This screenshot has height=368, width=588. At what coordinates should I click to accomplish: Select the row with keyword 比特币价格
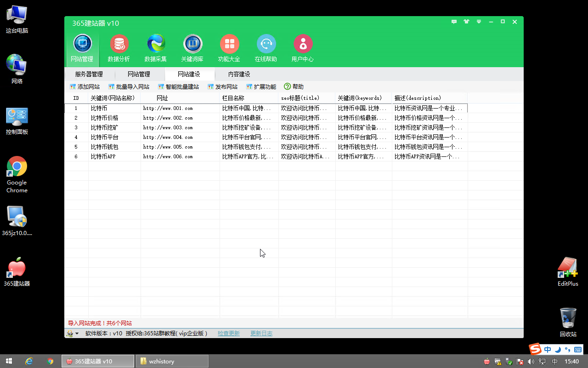click(266, 118)
